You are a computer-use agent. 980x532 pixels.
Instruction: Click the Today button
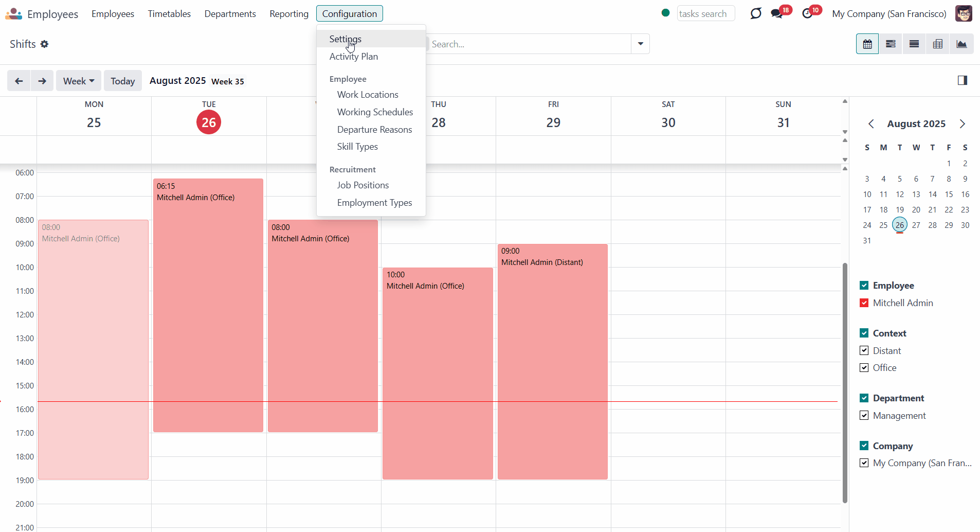pyautogui.click(x=123, y=81)
